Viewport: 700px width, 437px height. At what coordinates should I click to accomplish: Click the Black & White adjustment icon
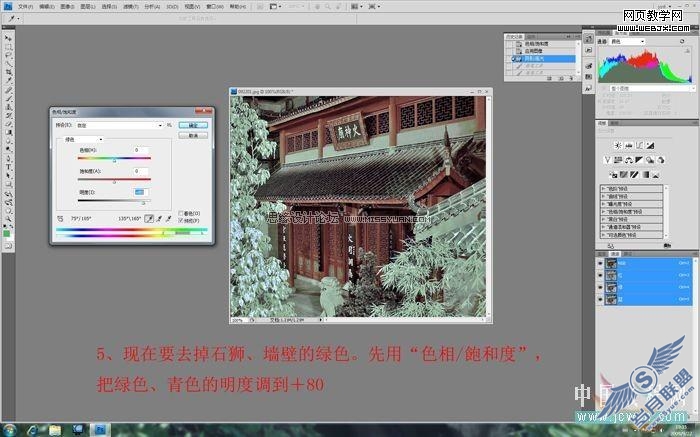(639, 160)
